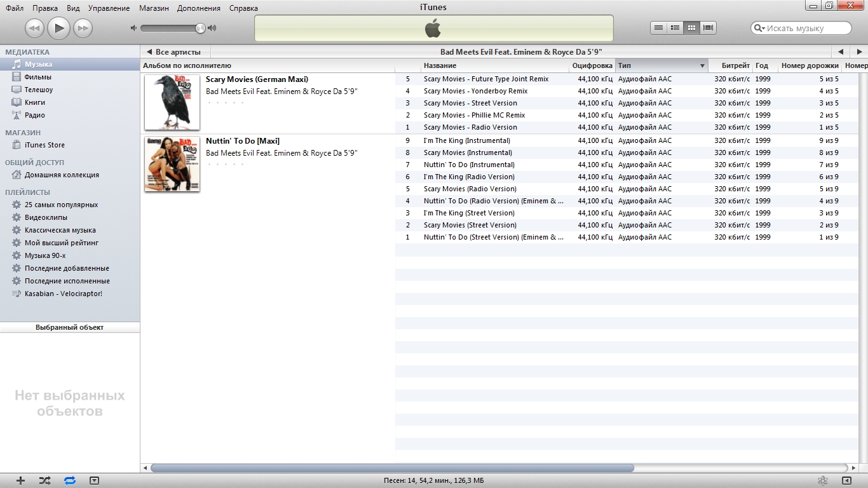This screenshot has width=868, height=488.
Task: Start playback with the Play button
Action: point(58,27)
